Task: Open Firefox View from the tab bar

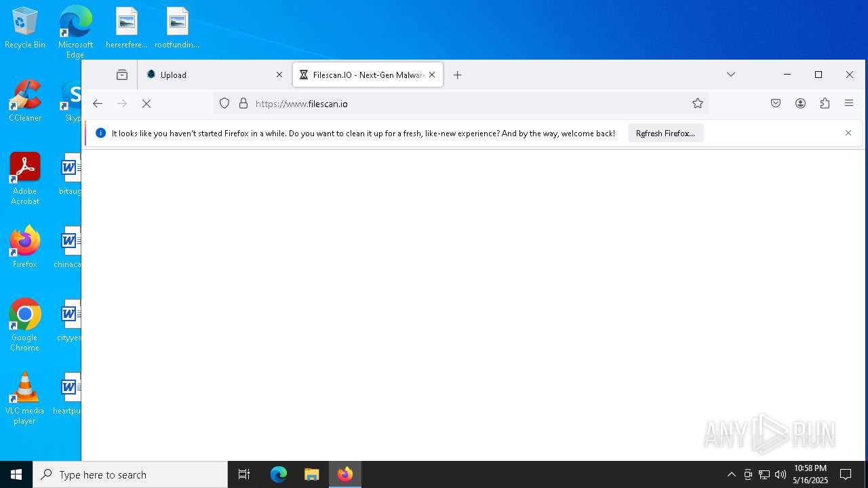Action: point(122,75)
